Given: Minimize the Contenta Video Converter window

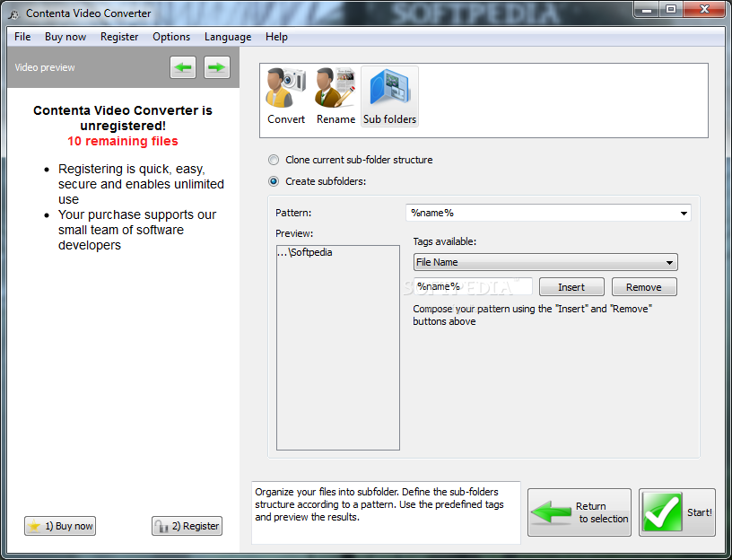Looking at the screenshot, I should click(x=647, y=9).
